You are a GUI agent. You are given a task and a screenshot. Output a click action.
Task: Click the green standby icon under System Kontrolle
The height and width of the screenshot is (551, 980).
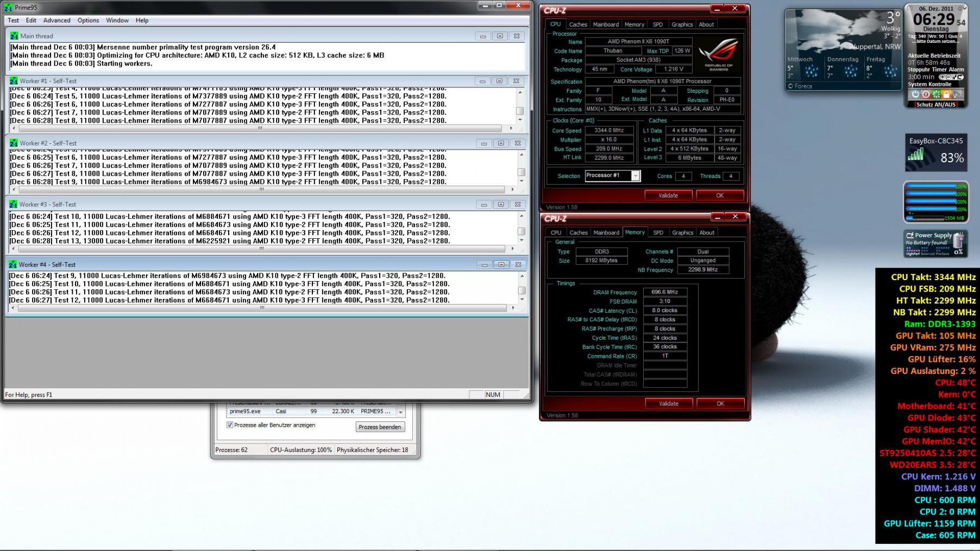[x=936, y=94]
